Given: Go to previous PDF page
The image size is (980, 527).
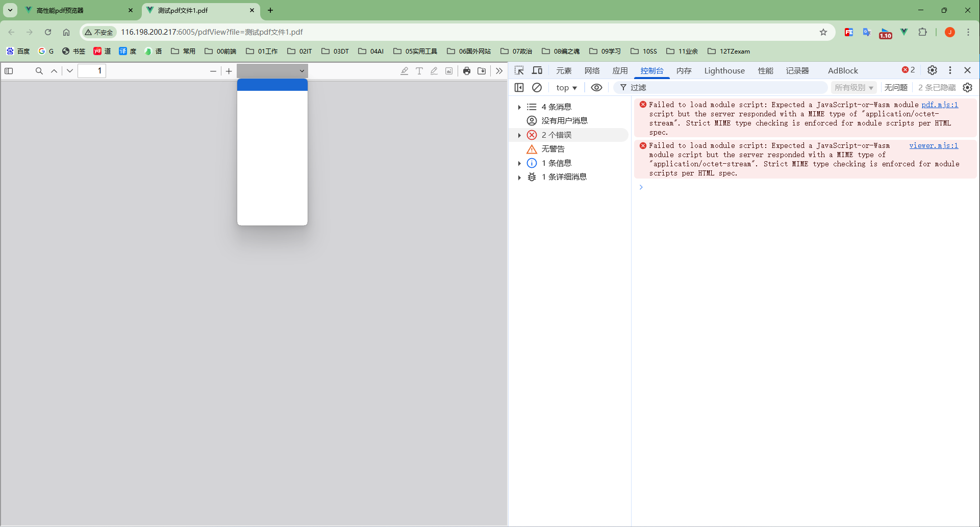Looking at the screenshot, I should coord(54,71).
